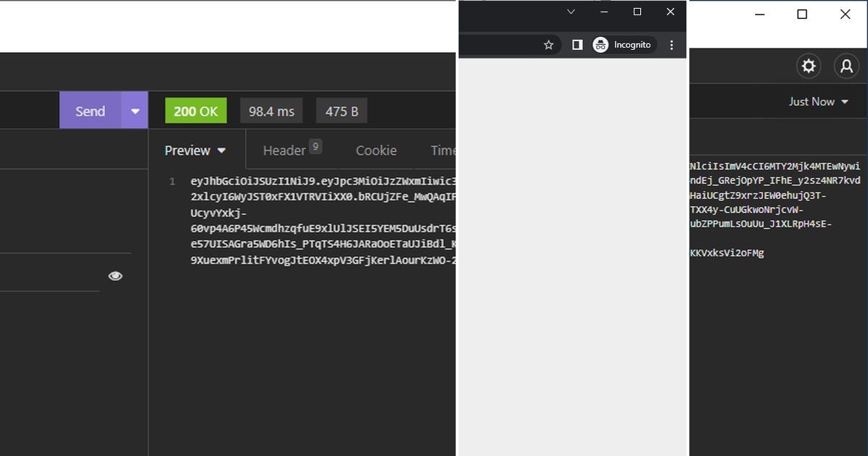Screen dimensions: 868x456
Task: Switch to the Cookie tab
Action: coord(376,151)
